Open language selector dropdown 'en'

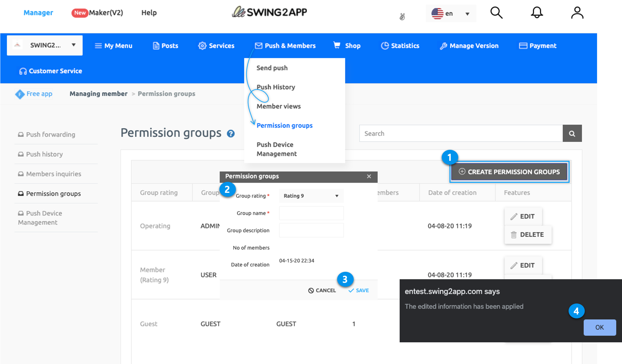click(x=451, y=14)
